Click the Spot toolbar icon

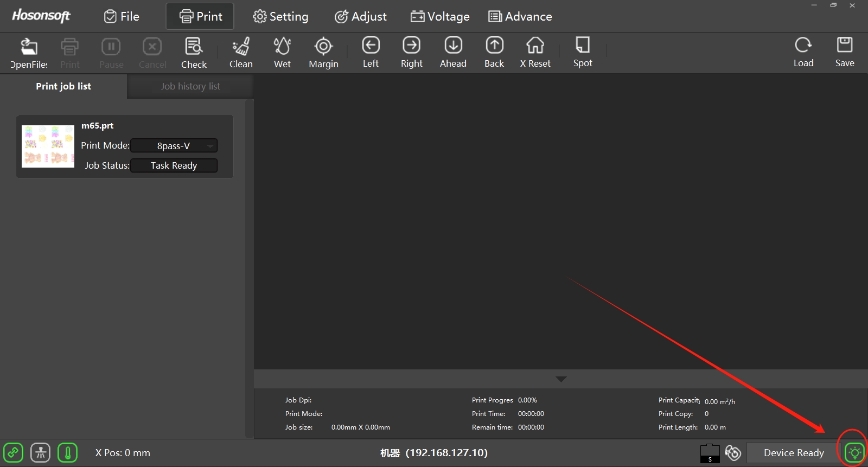click(583, 53)
